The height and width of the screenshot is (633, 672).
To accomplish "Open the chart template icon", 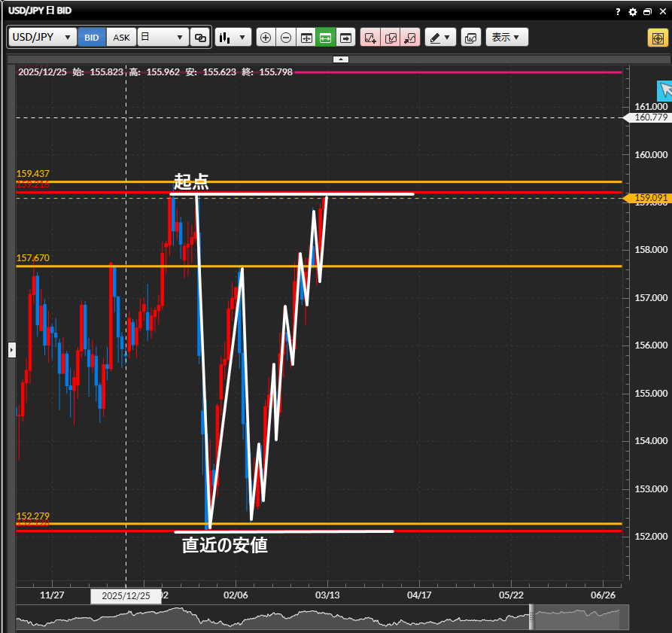I will click(x=470, y=37).
